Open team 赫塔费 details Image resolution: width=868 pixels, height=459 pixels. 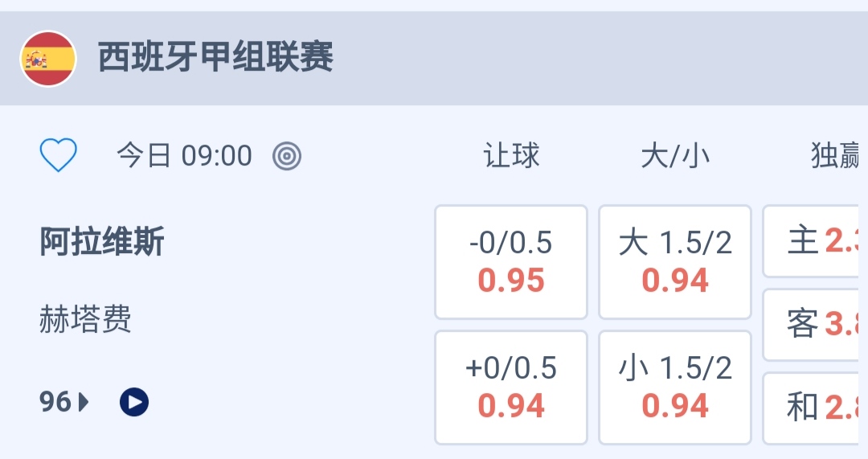pos(85,320)
